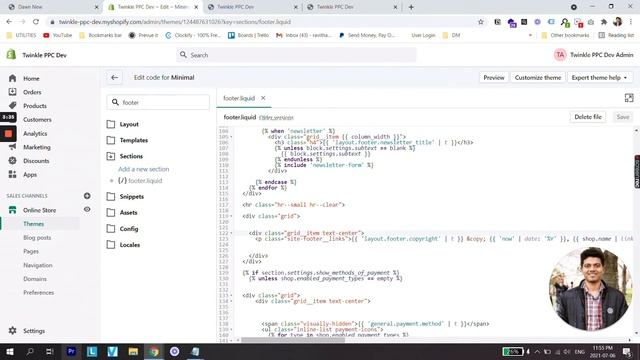Open Older versions link
640x360 pixels.
276,118
